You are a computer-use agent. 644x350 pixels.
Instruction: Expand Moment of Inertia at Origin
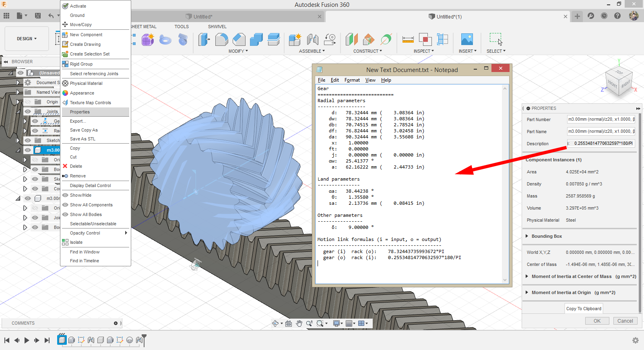click(527, 292)
